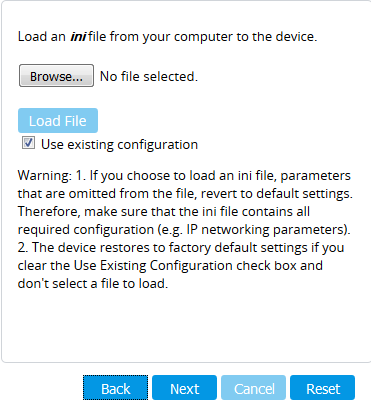This screenshot has width=371, height=405.
Task: Uncheck the existing configuration check mark box
Action: (x=28, y=143)
